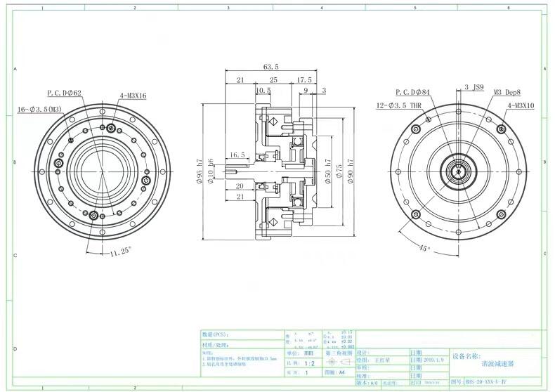Select the 4-M3X16 callout text

(133, 96)
